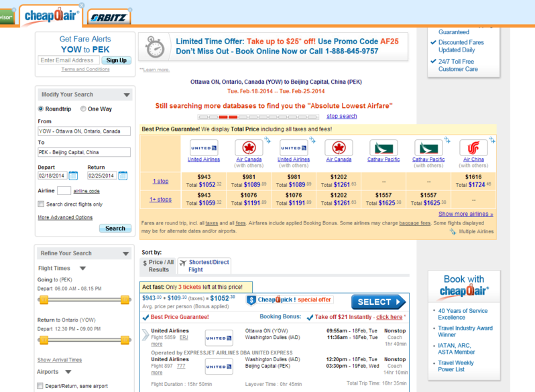Select the Roundtrip radio button
This screenshot has width=535, height=392.
(x=41, y=109)
